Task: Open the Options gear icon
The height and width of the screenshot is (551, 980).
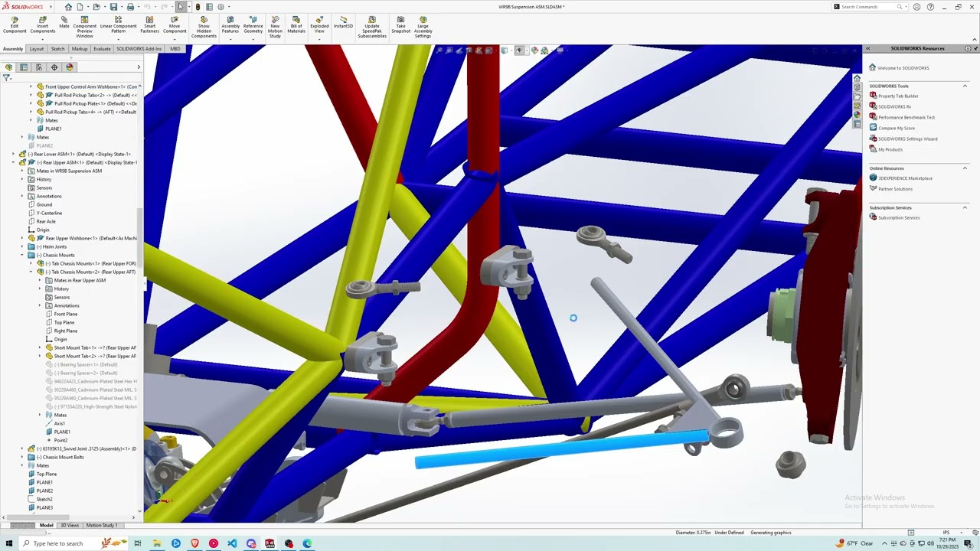Action: (x=220, y=7)
